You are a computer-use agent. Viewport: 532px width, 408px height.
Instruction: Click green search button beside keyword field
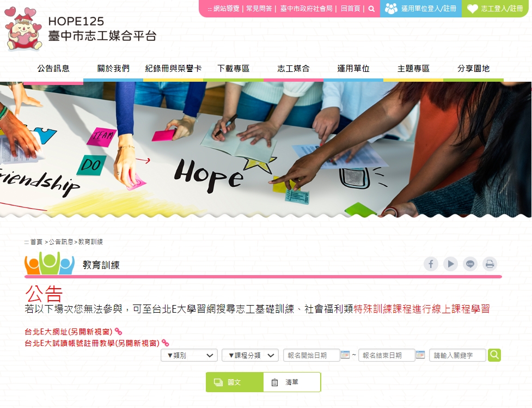(x=494, y=355)
